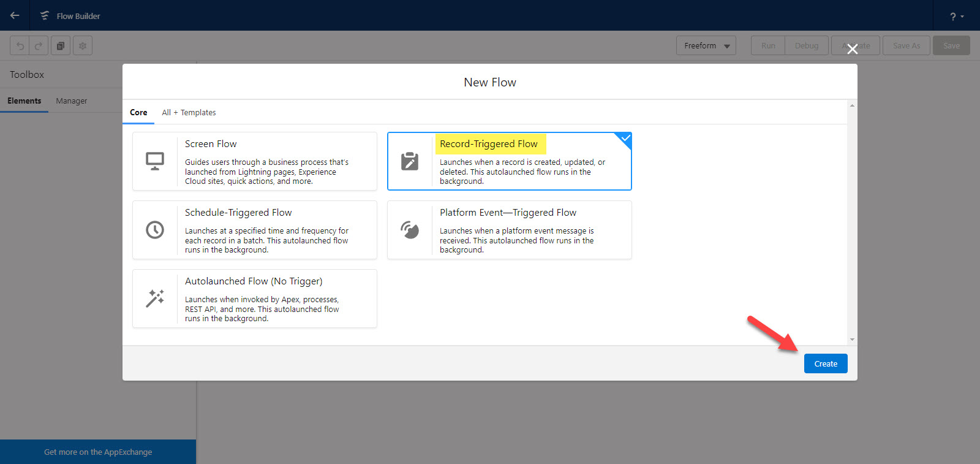The image size is (980, 464).
Task: Deselect the checked Record-Triggered Flow checkmark
Action: pos(625,139)
